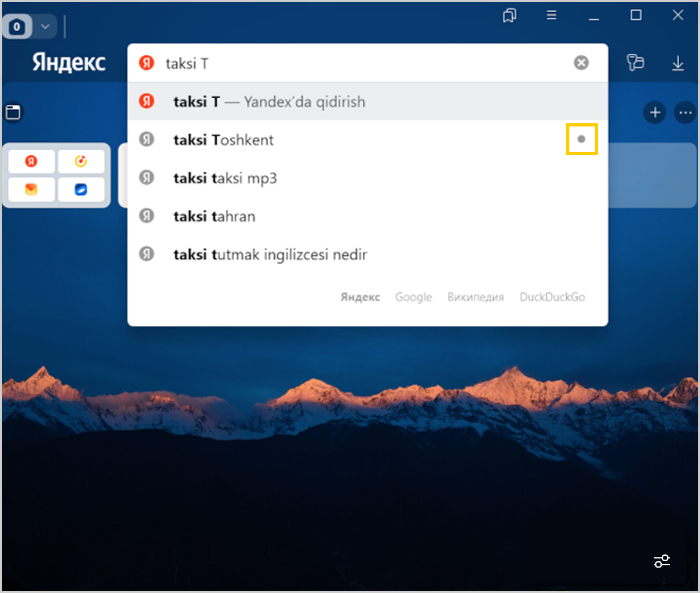Open the three-dots more options button

(x=685, y=113)
